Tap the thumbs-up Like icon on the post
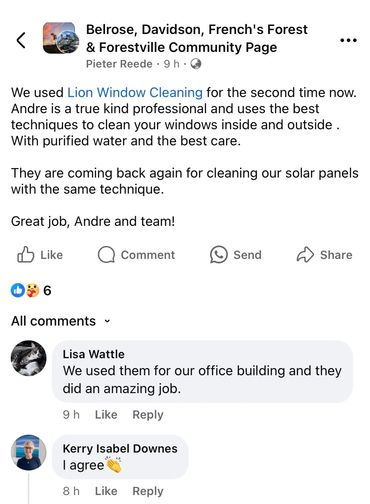This screenshot has height=504, width=370. tap(25, 255)
